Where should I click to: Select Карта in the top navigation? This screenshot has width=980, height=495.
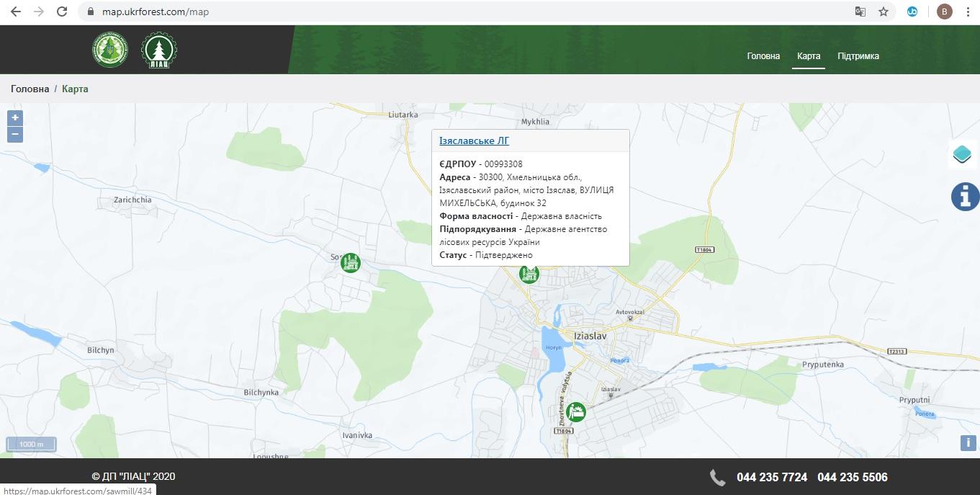[x=809, y=56]
